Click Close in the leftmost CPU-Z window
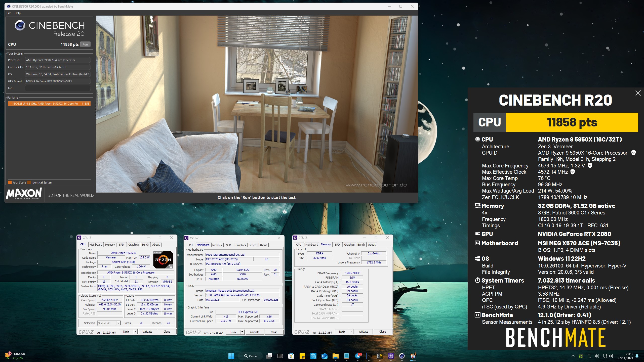The height and width of the screenshot is (362, 644). click(x=167, y=332)
